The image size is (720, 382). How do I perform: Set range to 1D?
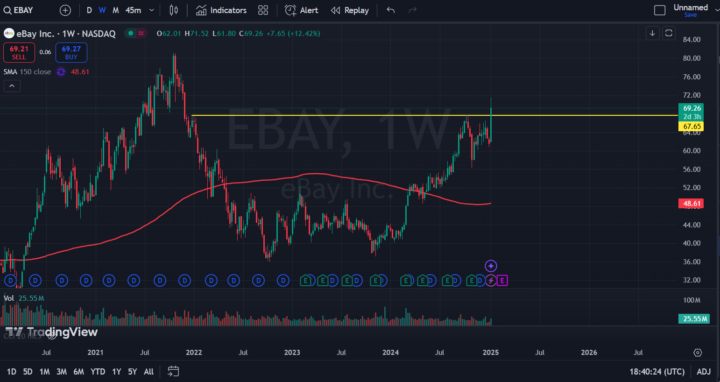[11, 371]
